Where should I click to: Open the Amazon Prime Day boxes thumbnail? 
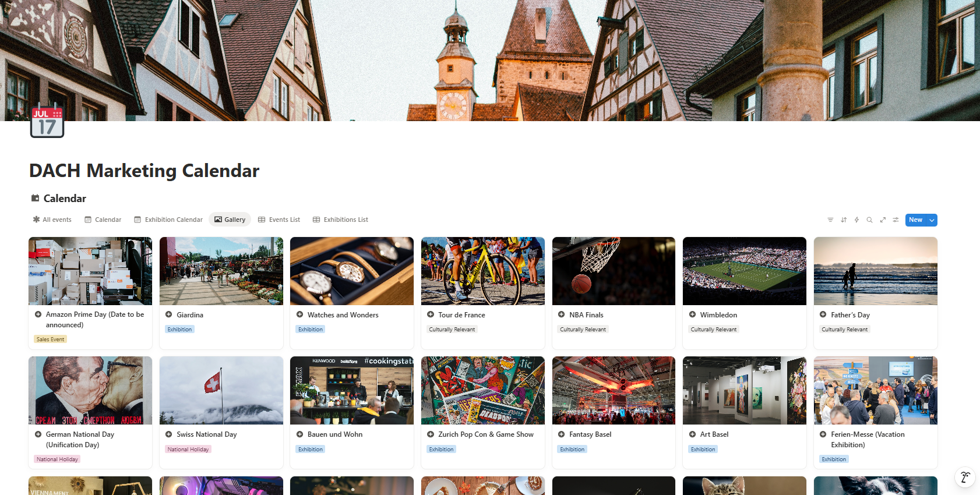click(x=90, y=271)
